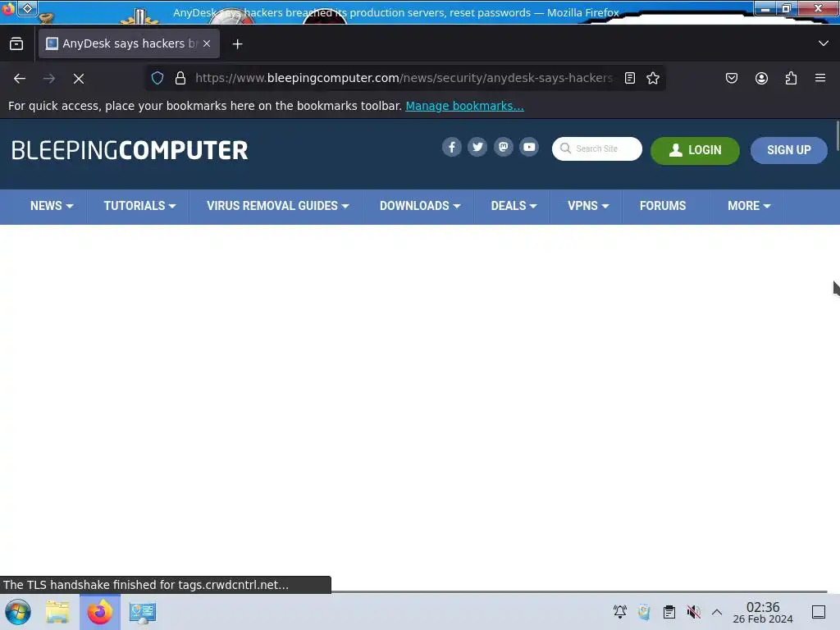The image size is (840, 630).
Task: Go back to previous page
Action: [20, 79]
